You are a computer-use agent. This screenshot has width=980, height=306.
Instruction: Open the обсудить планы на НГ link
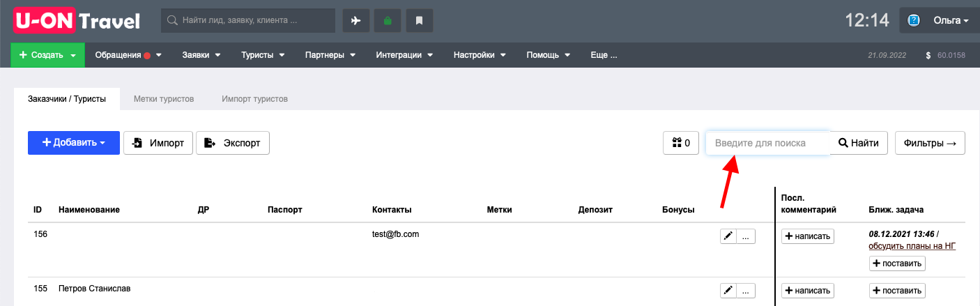(x=912, y=245)
